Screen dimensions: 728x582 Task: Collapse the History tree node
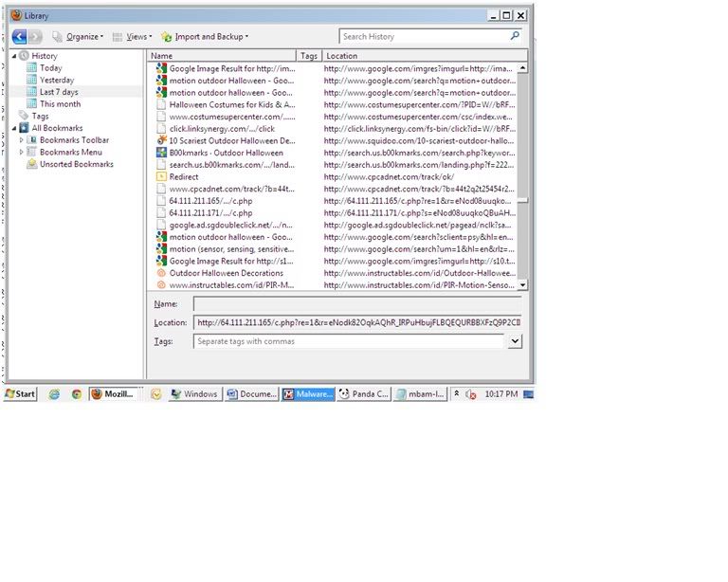(14, 56)
